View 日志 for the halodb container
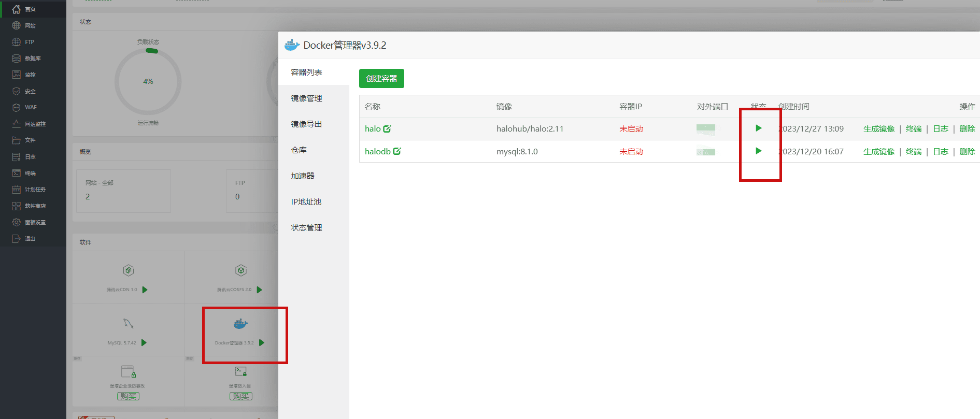This screenshot has height=419, width=980. point(940,152)
